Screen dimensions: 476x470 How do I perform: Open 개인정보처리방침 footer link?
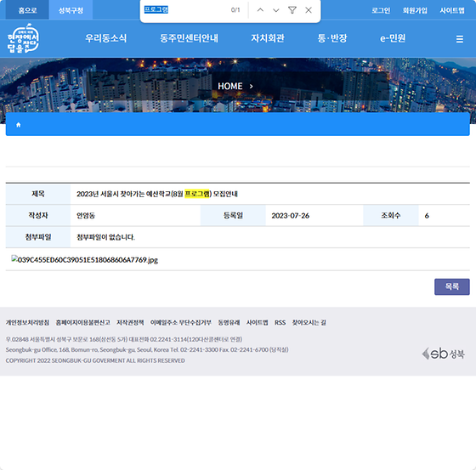click(27, 322)
